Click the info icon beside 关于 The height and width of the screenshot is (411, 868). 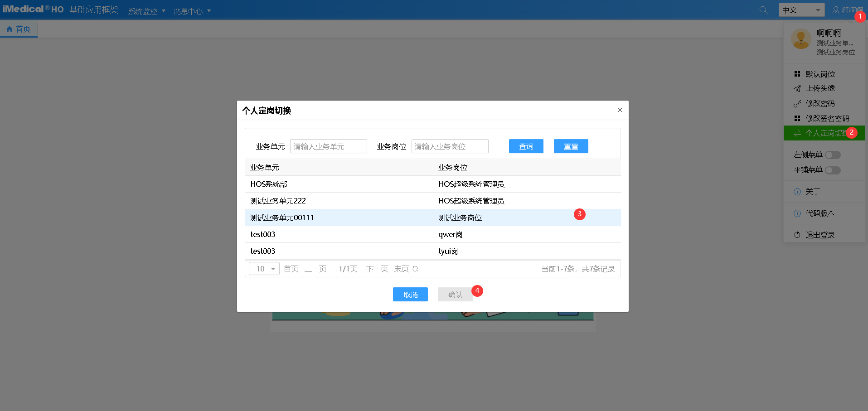click(x=797, y=191)
